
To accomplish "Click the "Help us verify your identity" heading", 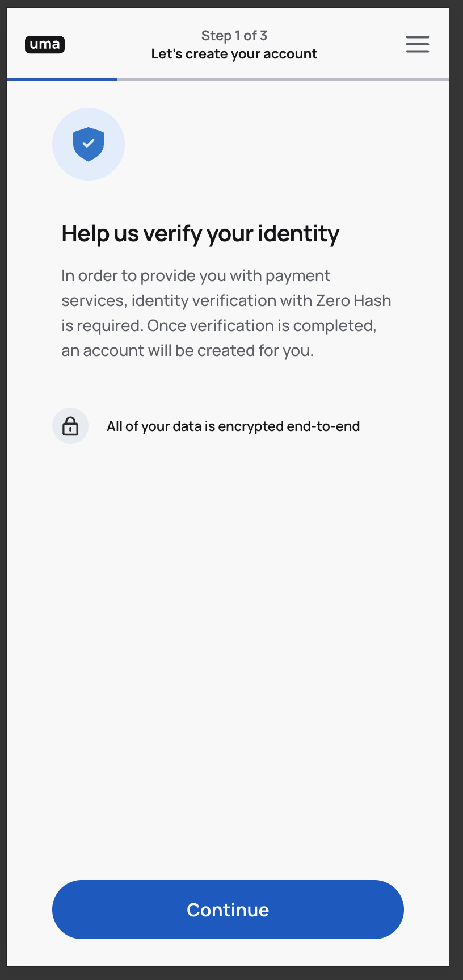I will click(200, 233).
